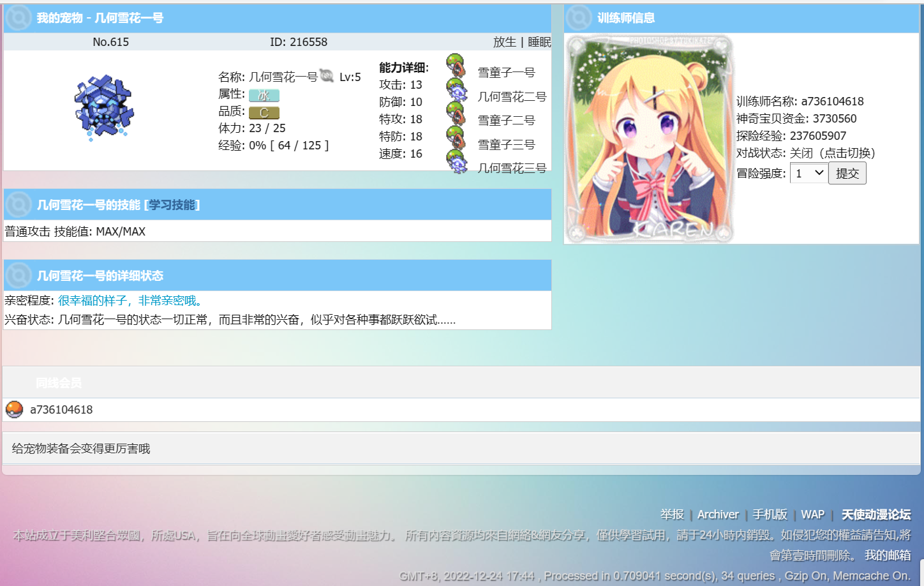Click the 体力: 23 / 25 stat
Viewport: 924px width, 586px height.
pyautogui.click(x=252, y=128)
